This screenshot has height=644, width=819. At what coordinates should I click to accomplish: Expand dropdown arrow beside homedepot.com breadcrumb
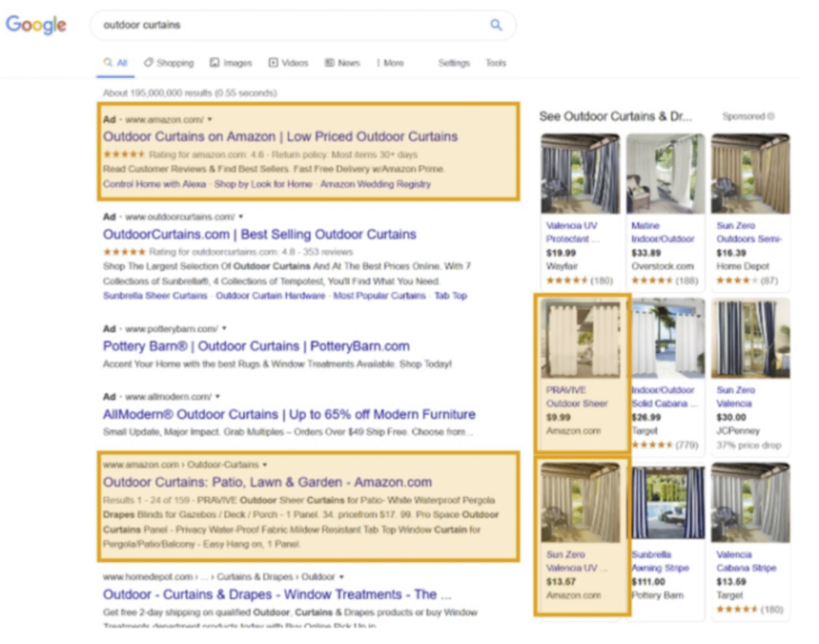click(x=341, y=577)
